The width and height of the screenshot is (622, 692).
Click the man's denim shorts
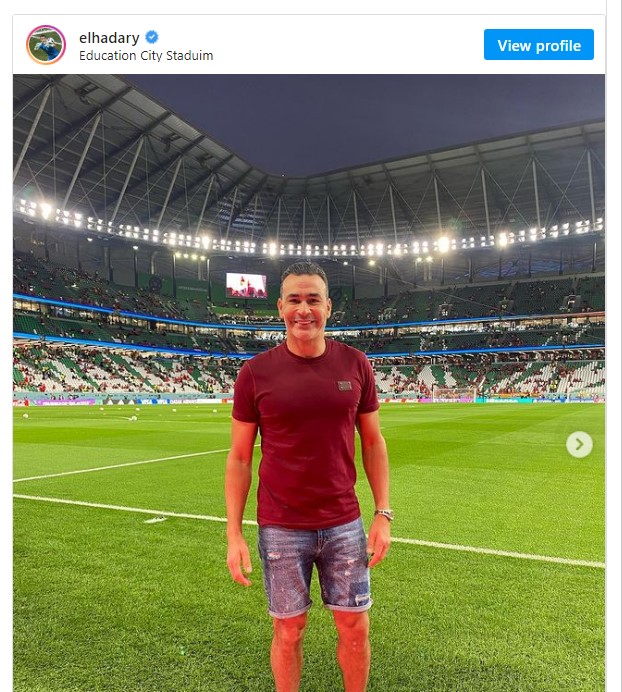(314, 565)
